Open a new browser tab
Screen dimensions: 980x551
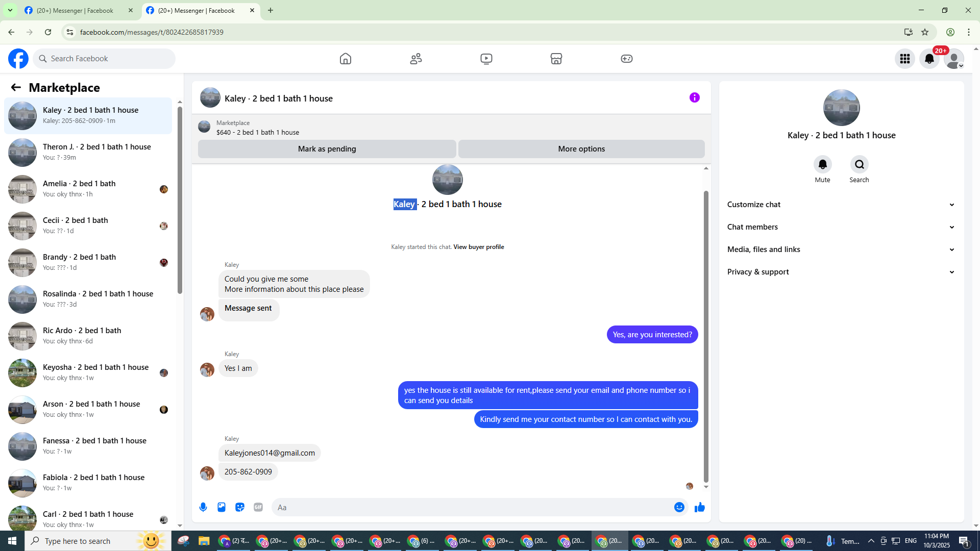[271, 10]
